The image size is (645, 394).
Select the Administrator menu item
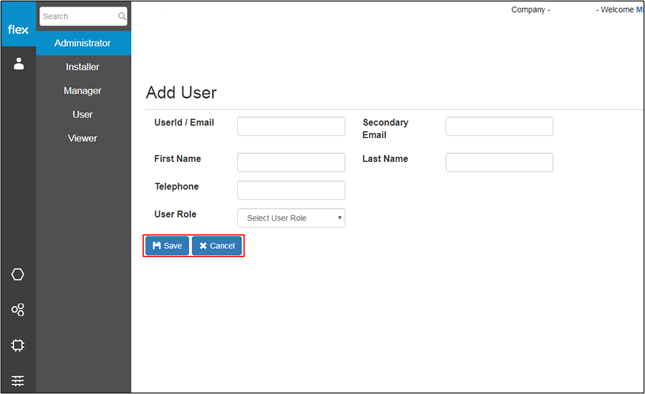point(83,43)
